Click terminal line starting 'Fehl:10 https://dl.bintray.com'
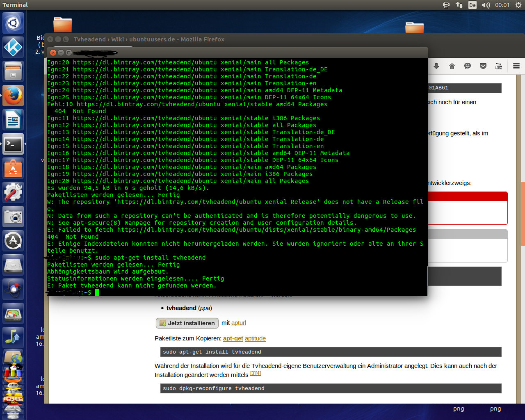525x420 pixels. pyautogui.click(x=187, y=104)
